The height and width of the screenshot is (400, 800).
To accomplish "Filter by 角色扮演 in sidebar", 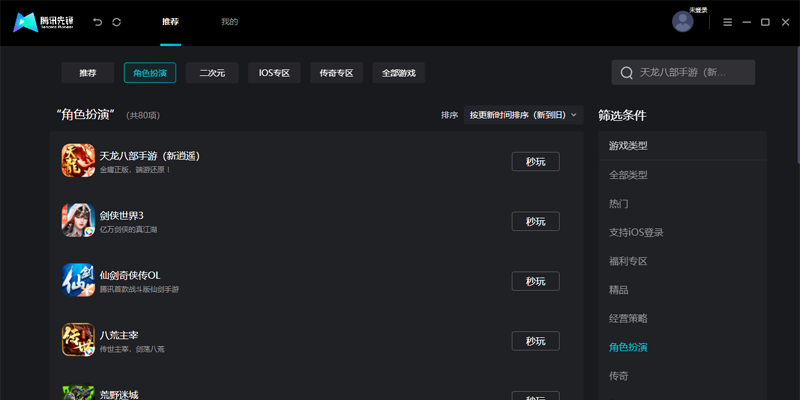I will (628, 347).
